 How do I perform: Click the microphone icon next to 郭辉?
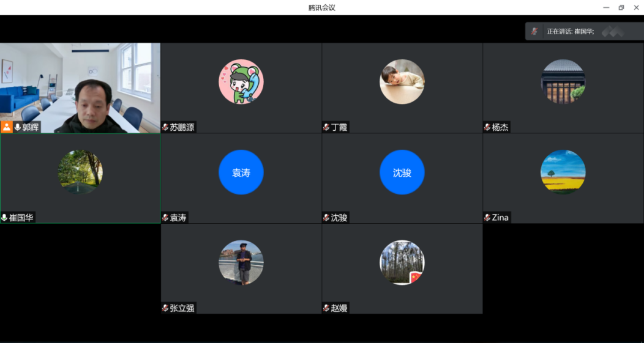17,127
